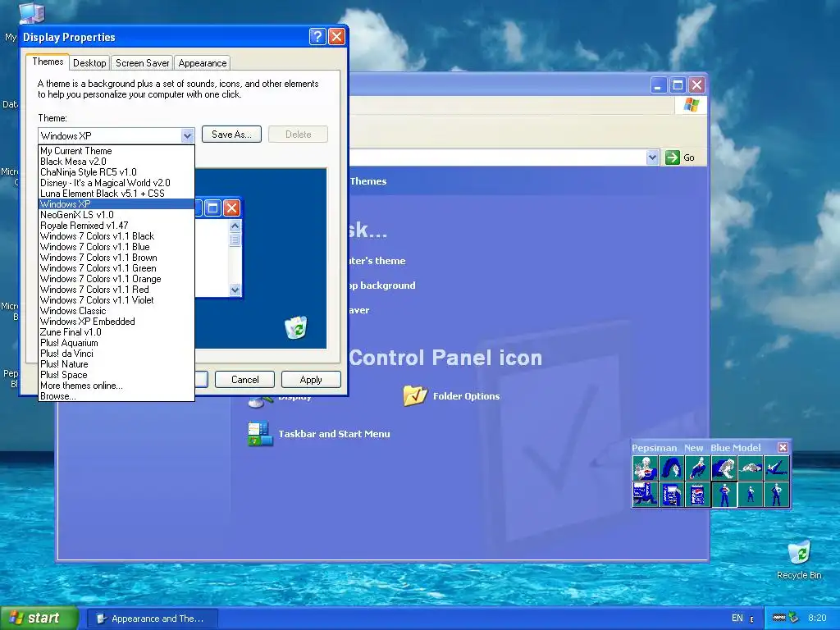Open the New menu in Pepsiman toolbar
This screenshot has height=630, width=840.
point(693,448)
